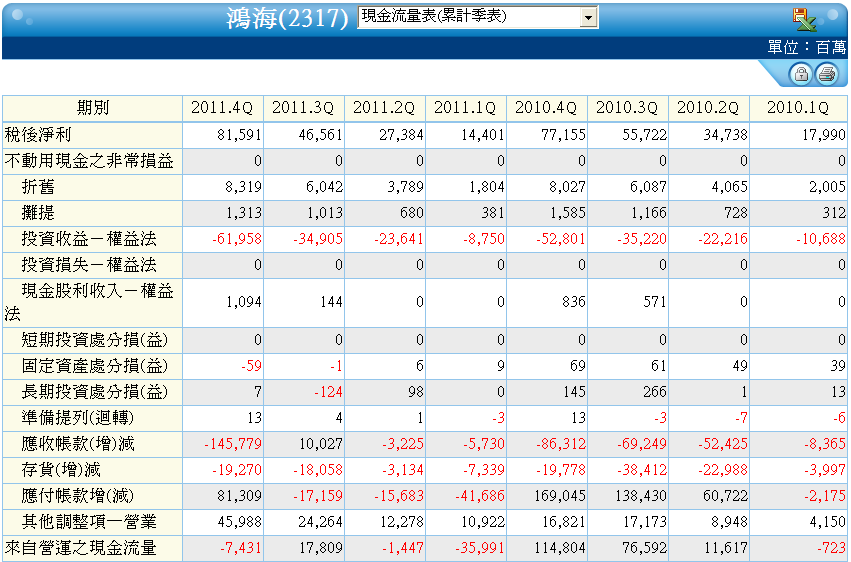This screenshot has height=562, width=851.
Task: Click the 8,319 depreciation value
Action: 243,187
